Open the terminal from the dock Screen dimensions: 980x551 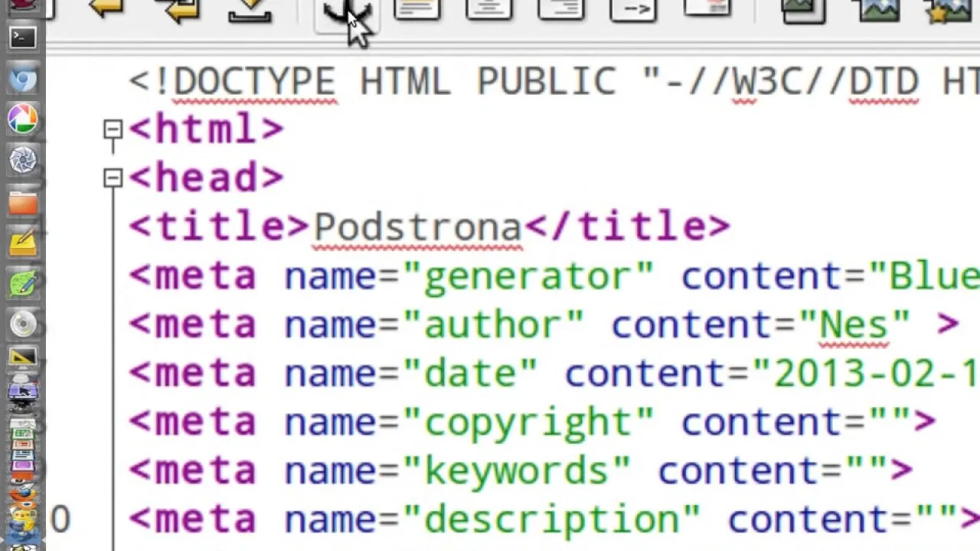pos(22,37)
